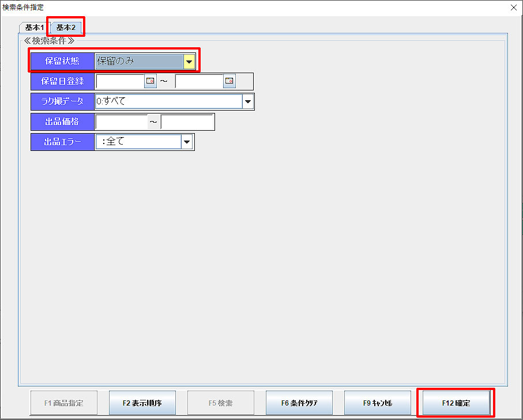This screenshot has height=420, width=523.
Task: Click the 保留日登録 end date field
Action: pos(199,81)
